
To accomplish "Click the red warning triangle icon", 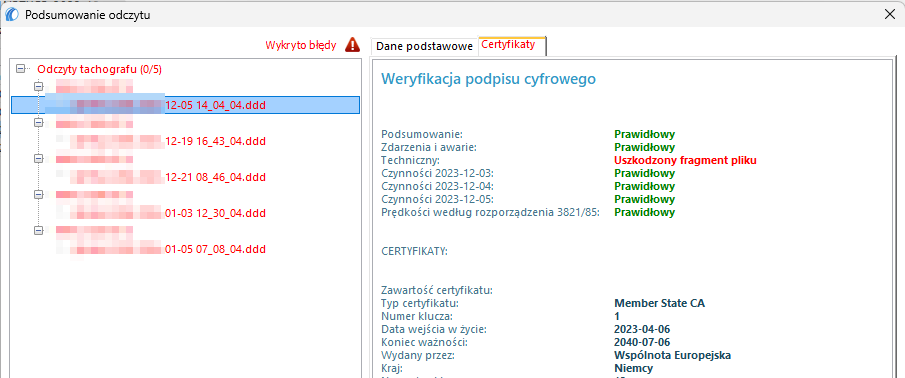I will click(352, 45).
